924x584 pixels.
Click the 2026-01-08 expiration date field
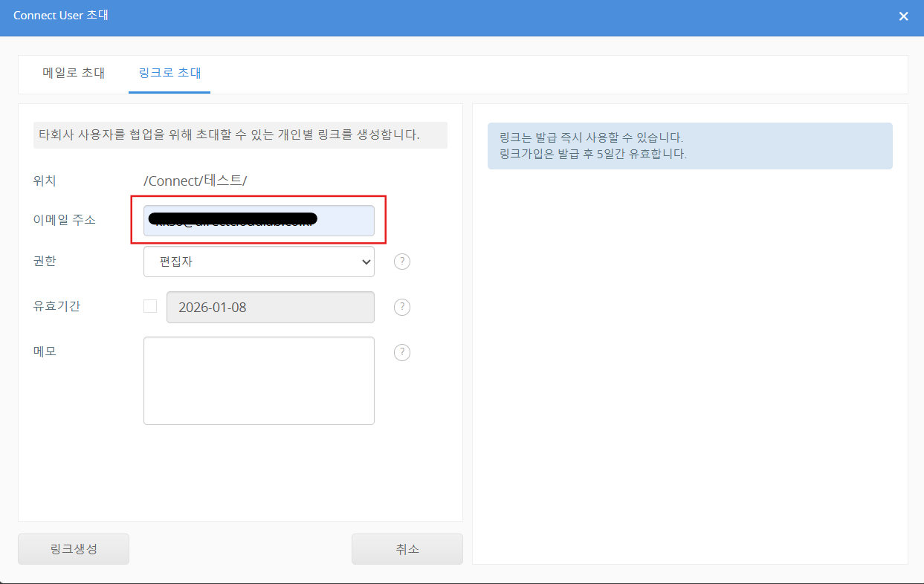(x=271, y=307)
